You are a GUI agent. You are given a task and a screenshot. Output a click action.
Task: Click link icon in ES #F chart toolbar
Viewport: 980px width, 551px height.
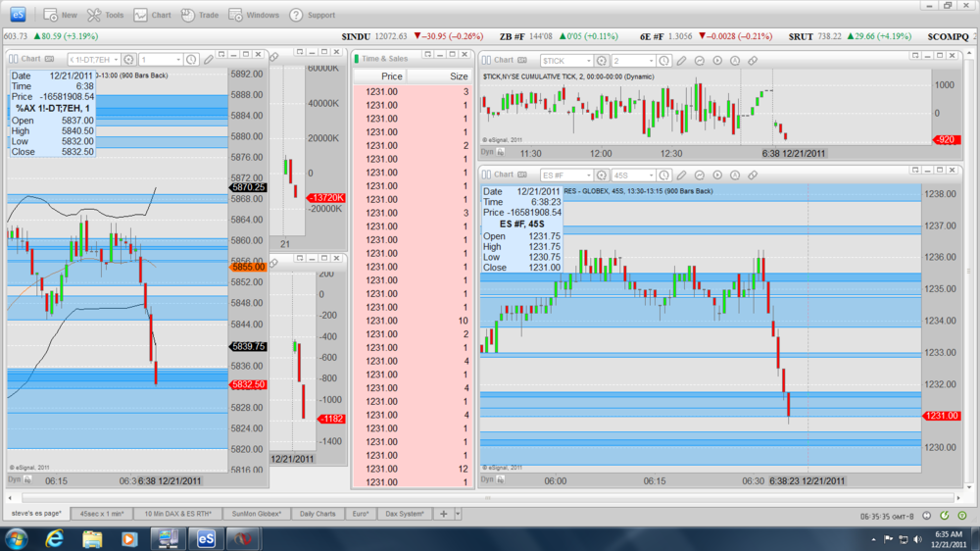753,175
